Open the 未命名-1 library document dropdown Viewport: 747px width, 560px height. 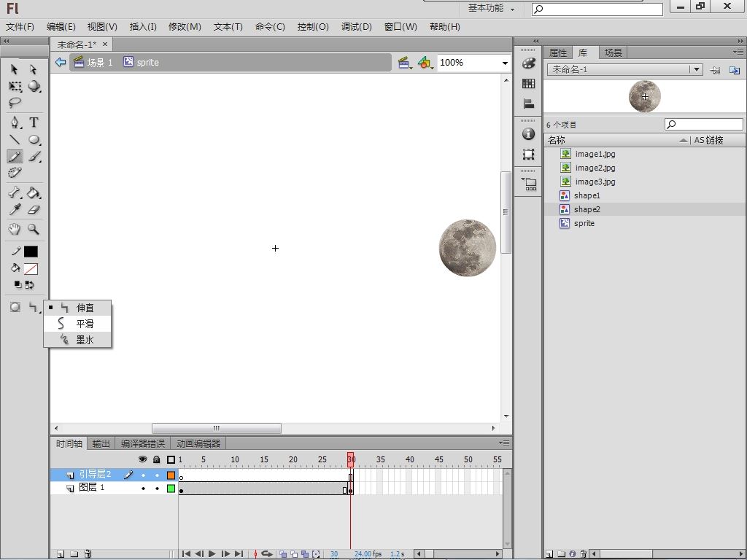point(697,70)
